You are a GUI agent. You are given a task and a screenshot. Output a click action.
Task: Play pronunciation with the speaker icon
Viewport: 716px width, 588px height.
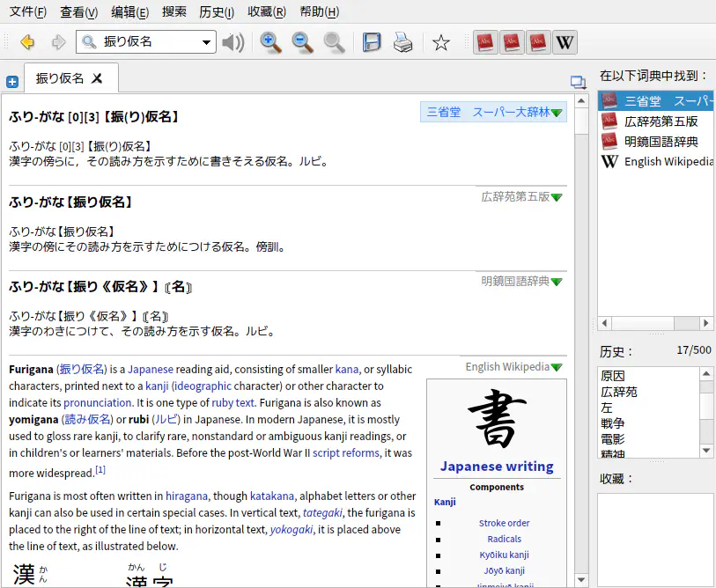[x=233, y=42]
